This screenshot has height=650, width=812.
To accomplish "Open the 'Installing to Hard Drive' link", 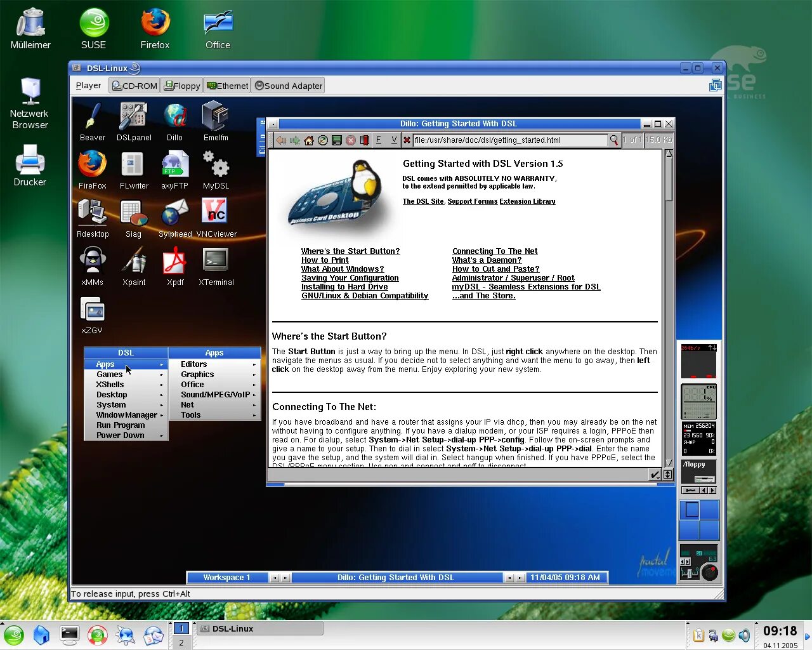I will (x=344, y=287).
